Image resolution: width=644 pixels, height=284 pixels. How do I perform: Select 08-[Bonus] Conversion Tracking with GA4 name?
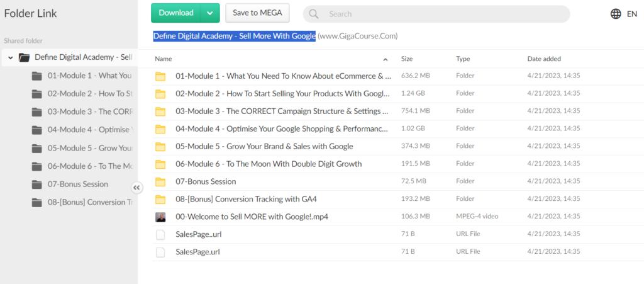point(247,200)
